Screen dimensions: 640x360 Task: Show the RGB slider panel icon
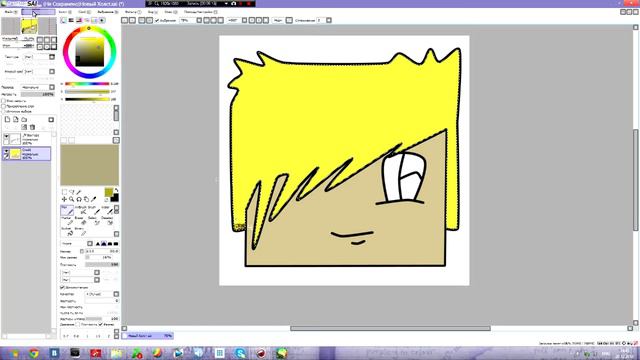(x=71, y=20)
